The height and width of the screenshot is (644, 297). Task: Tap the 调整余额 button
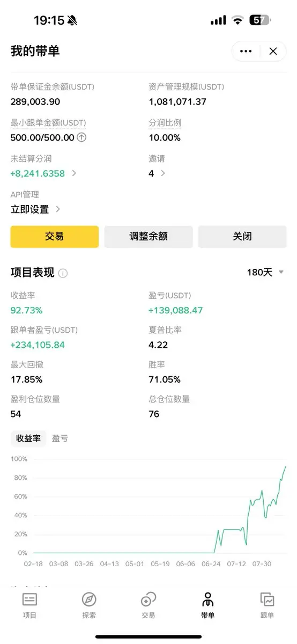pos(148,237)
